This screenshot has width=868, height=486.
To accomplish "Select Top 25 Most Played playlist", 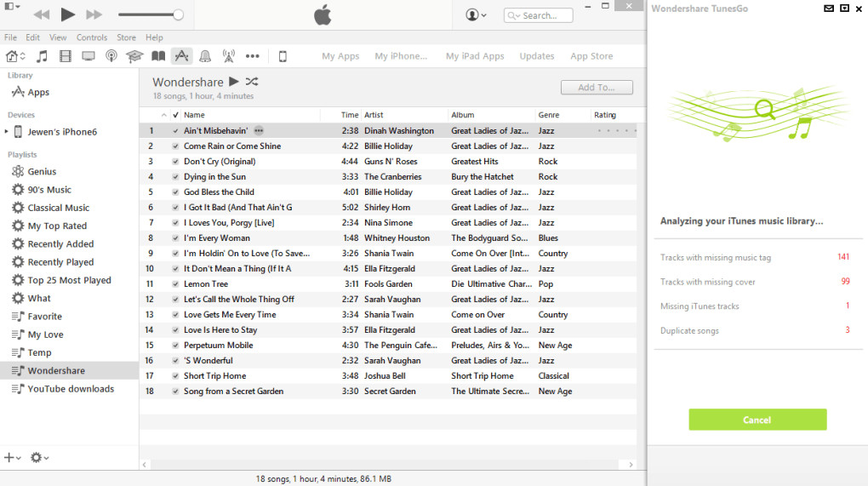I will (69, 280).
